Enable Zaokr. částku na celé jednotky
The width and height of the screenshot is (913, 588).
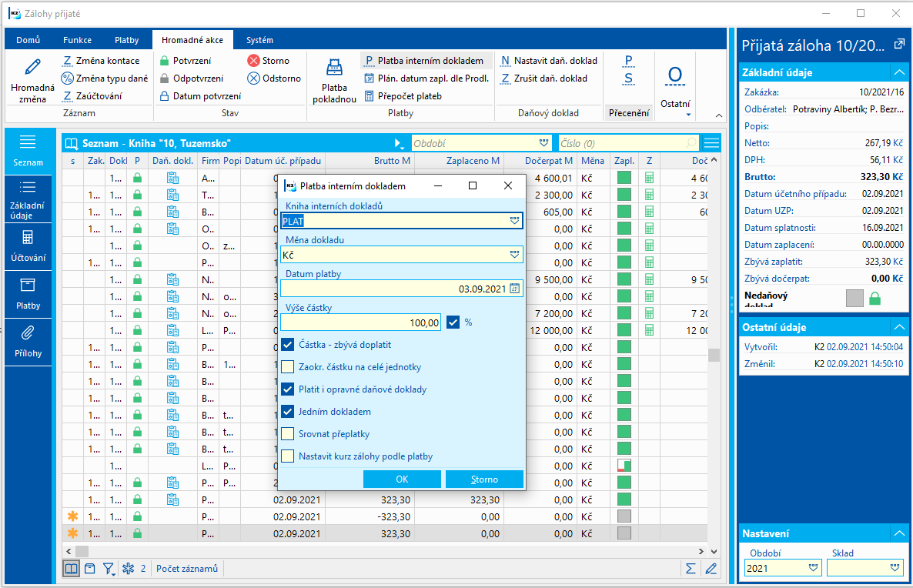click(x=287, y=367)
